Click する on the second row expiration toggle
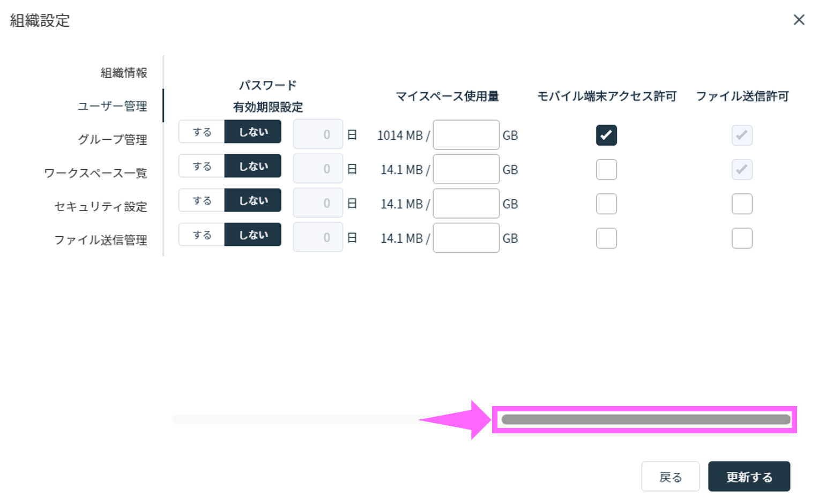 [202, 166]
